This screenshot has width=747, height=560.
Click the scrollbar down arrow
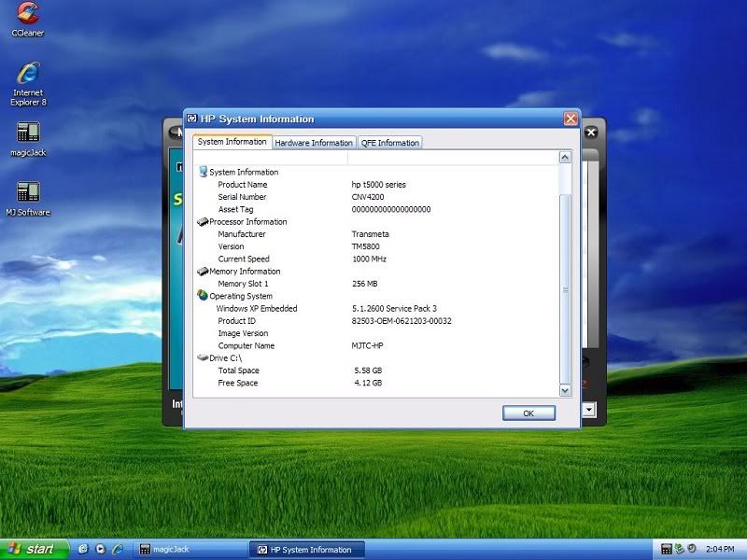click(565, 390)
